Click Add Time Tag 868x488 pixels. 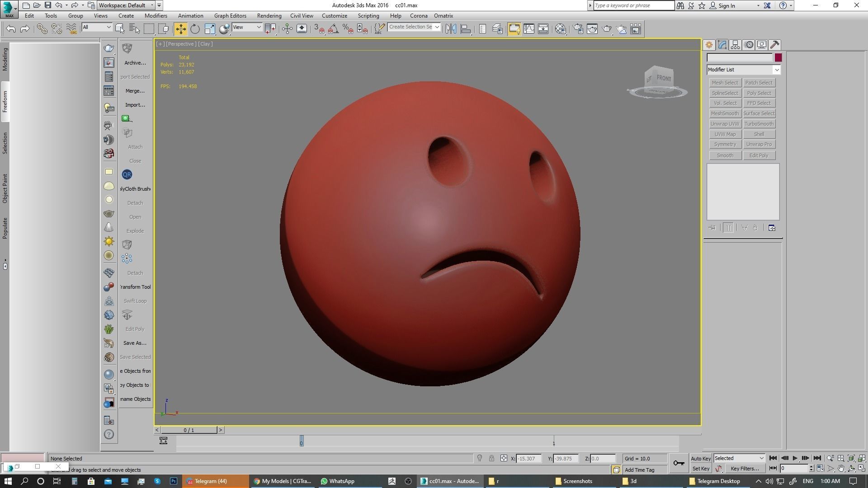point(639,470)
